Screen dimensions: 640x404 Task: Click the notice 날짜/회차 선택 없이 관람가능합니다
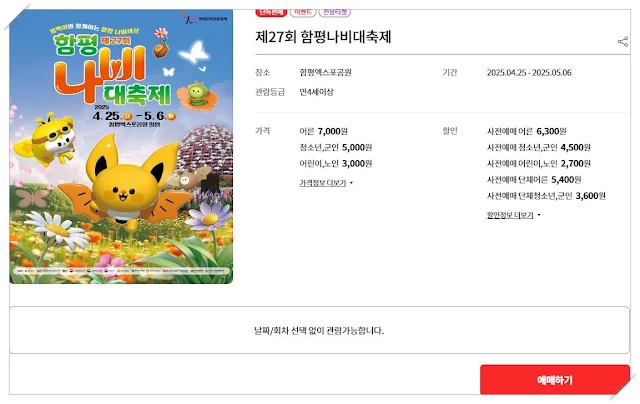click(x=319, y=330)
